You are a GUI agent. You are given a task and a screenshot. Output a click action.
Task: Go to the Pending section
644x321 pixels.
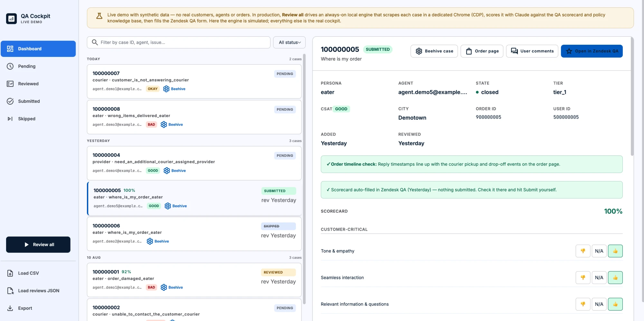(x=38, y=66)
